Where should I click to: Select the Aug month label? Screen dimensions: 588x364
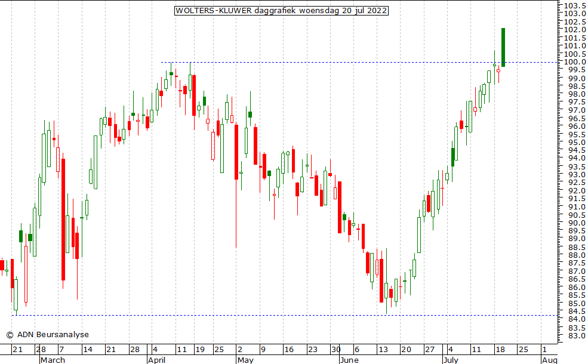click(550, 360)
